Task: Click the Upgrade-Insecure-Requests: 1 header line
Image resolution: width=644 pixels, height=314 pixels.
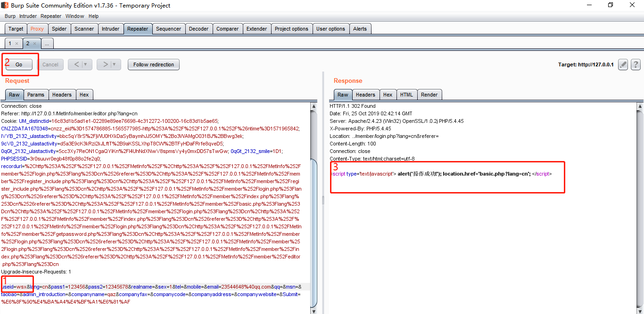Action: pos(36,272)
